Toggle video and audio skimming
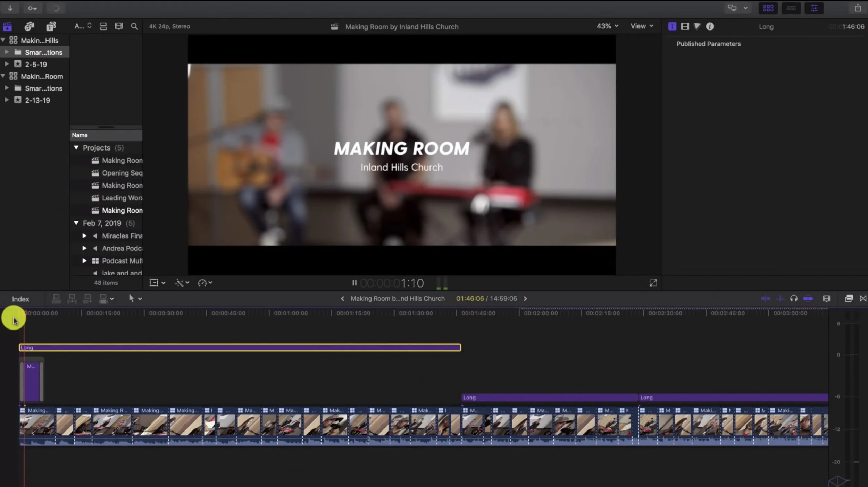 tap(766, 299)
